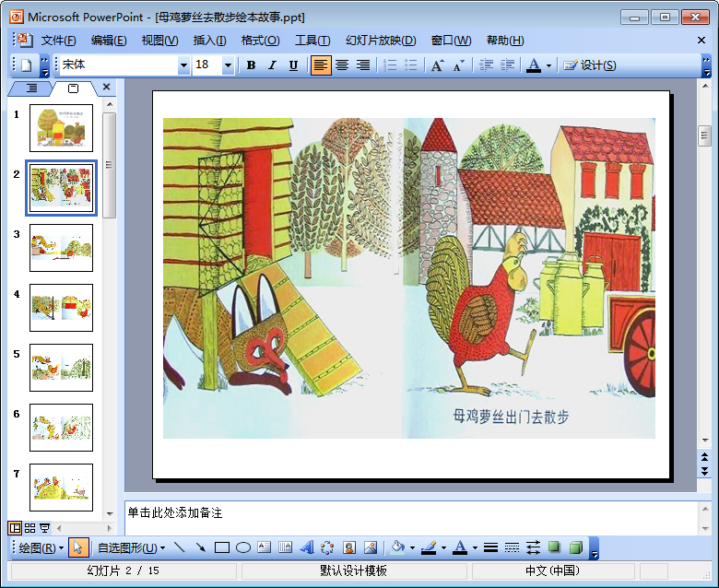Decrease indent level
The width and height of the screenshot is (719, 588).
486,65
